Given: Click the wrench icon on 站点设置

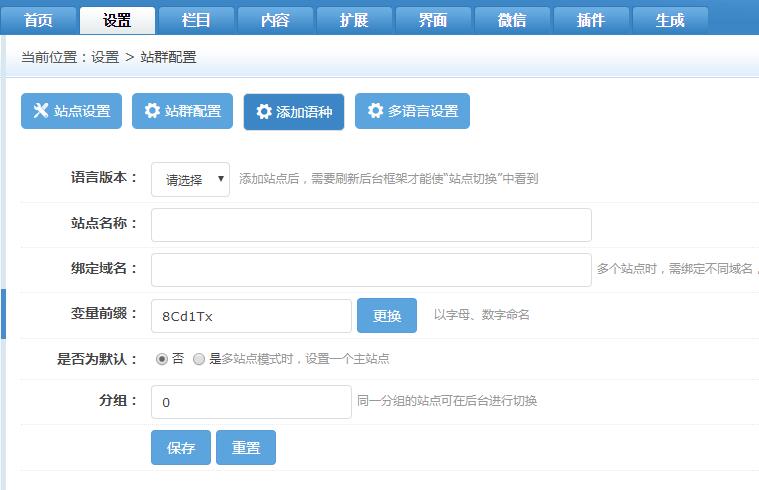Looking at the screenshot, I should [x=41, y=111].
